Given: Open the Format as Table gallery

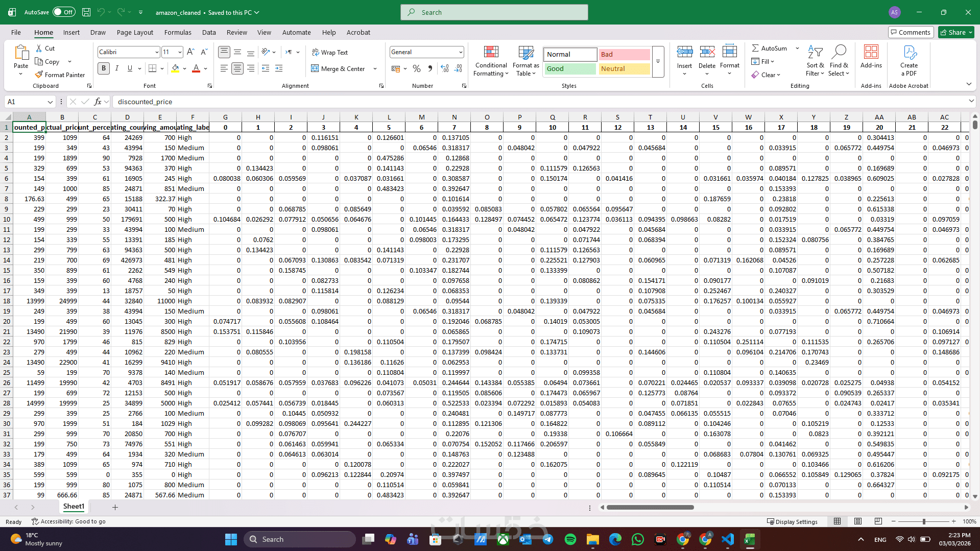Looking at the screenshot, I should click(525, 61).
